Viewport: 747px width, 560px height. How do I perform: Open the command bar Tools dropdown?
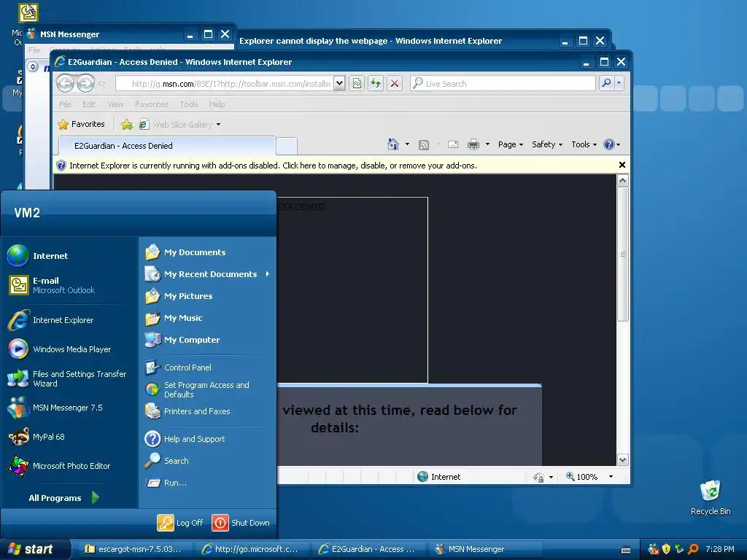click(x=584, y=144)
